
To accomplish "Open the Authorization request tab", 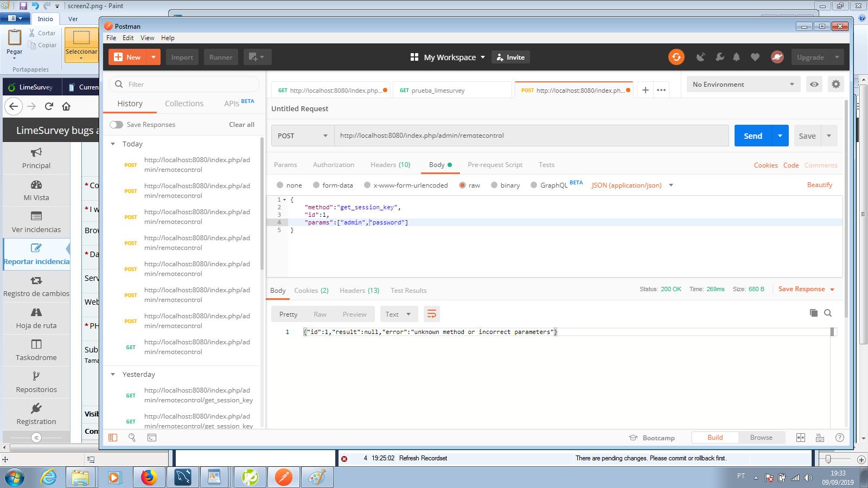I will click(x=333, y=165).
